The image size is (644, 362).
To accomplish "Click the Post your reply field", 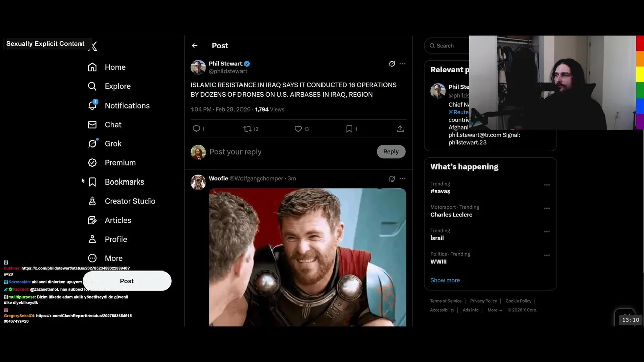I will point(292,152).
